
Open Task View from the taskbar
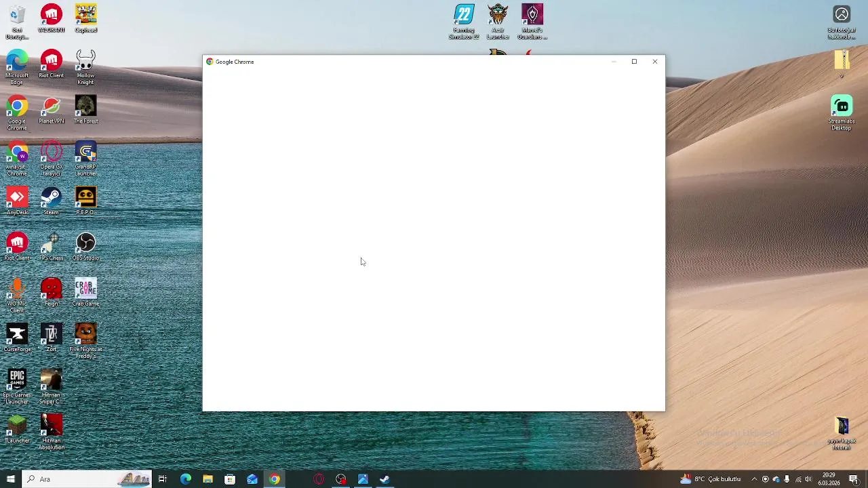pos(162,479)
